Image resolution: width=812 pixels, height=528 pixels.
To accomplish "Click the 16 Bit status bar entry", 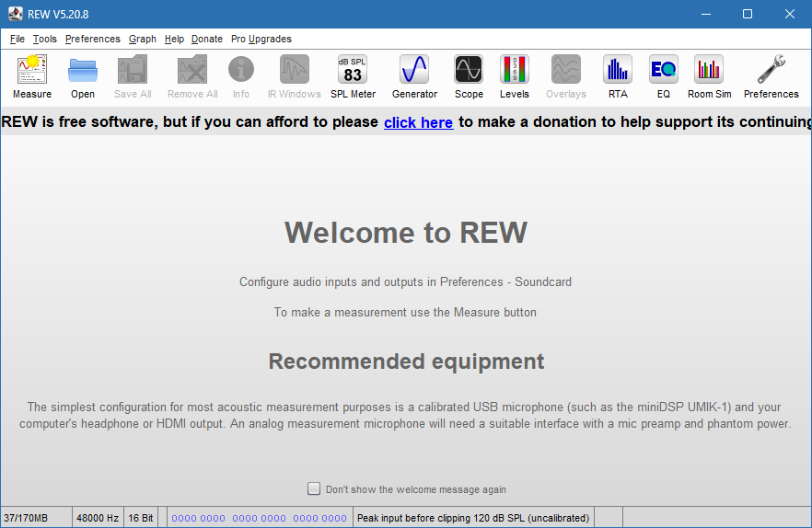I will [140, 518].
